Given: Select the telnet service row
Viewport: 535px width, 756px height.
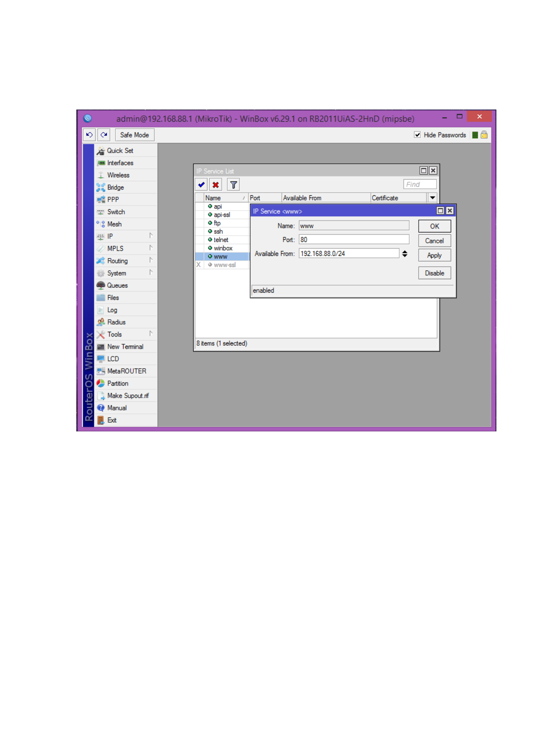Looking at the screenshot, I should click(x=222, y=240).
